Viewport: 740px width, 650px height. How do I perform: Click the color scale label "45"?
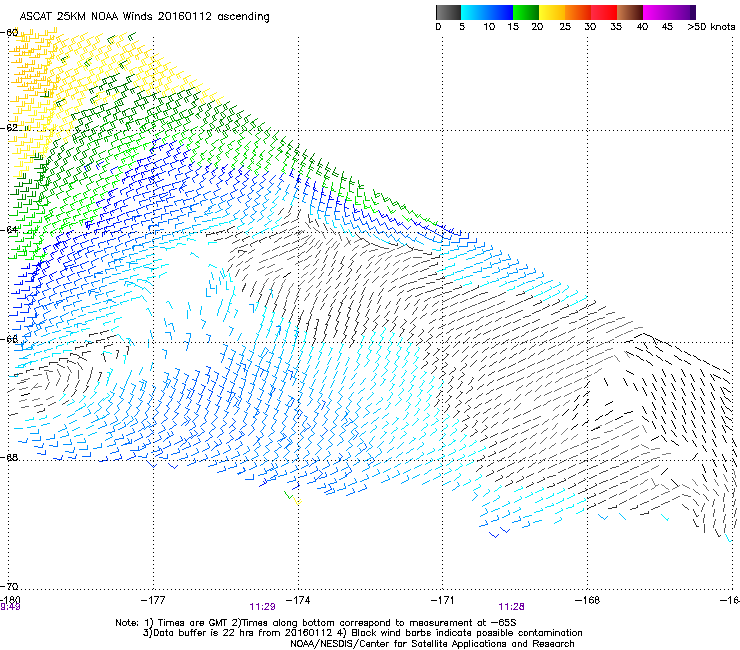(667, 27)
